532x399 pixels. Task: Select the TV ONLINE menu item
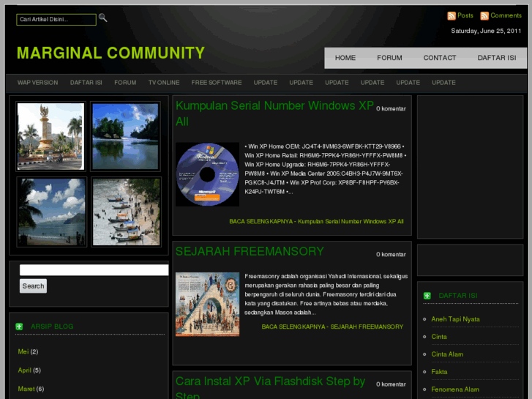tap(164, 83)
